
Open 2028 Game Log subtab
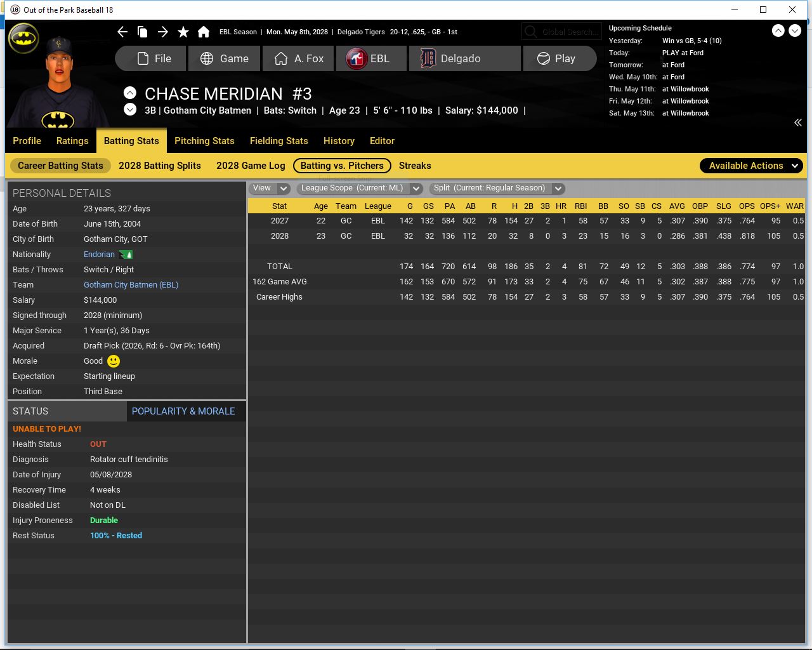pos(251,166)
